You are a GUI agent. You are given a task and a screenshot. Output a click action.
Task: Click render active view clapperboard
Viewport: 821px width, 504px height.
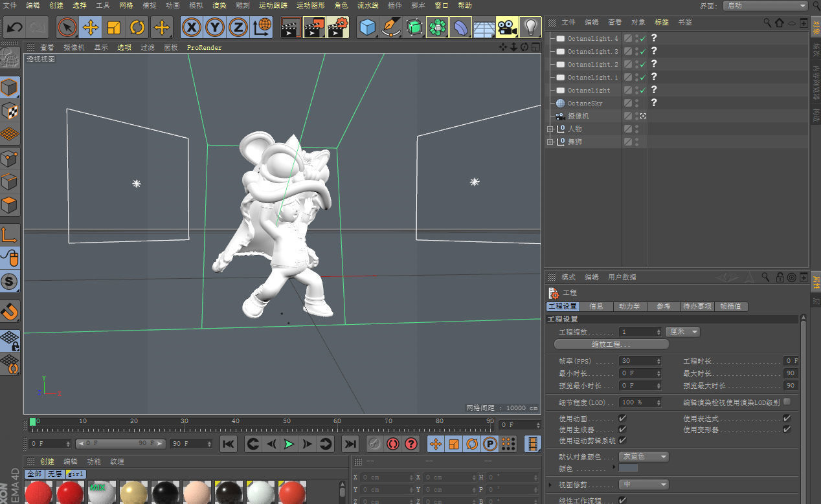pyautogui.click(x=291, y=28)
